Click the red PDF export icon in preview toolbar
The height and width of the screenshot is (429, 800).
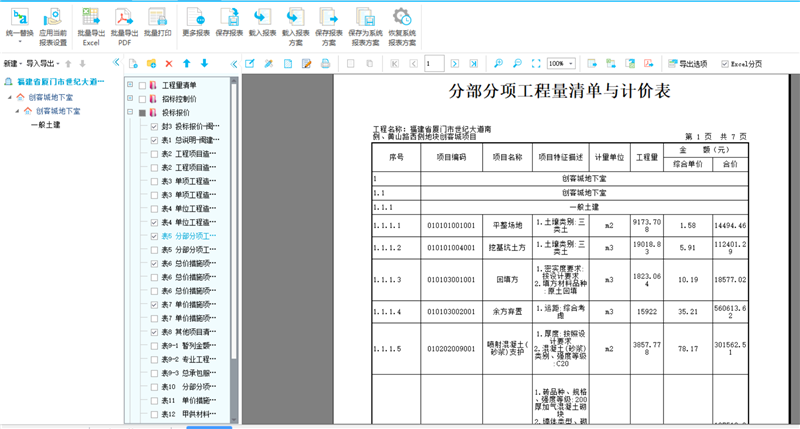(648, 64)
